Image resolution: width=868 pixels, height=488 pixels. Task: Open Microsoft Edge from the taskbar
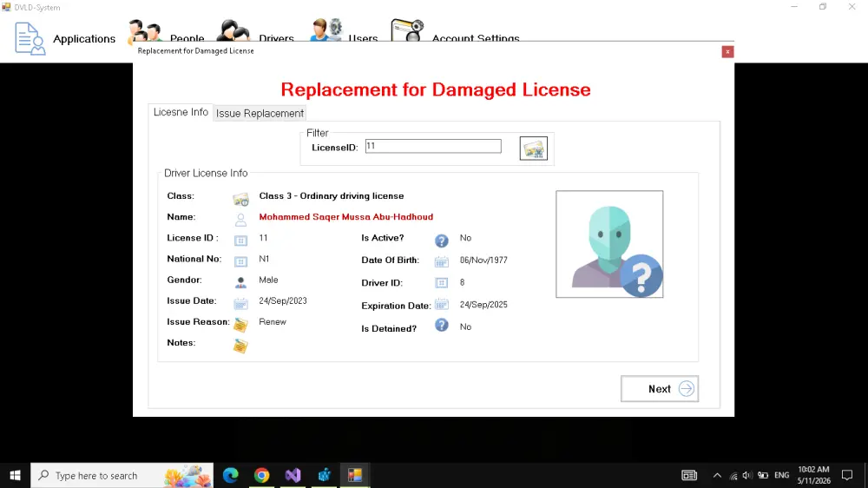click(x=230, y=475)
